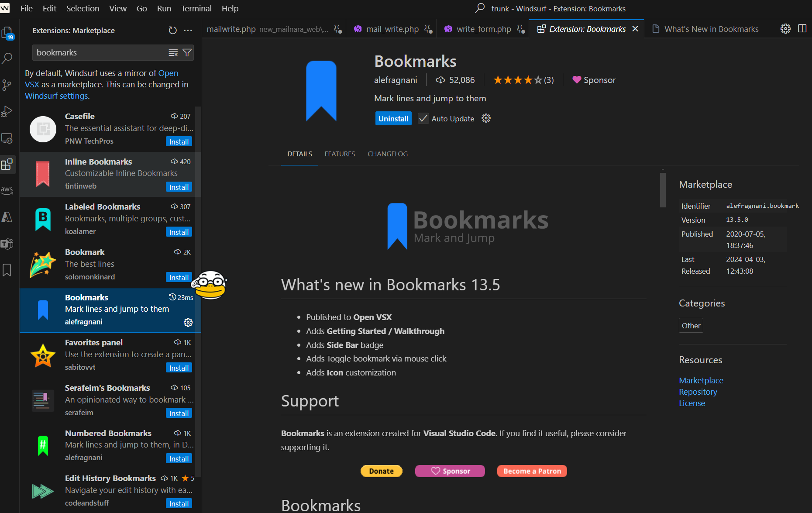Uninstall the Bookmarks extension
This screenshot has width=812, height=513.
coord(393,119)
